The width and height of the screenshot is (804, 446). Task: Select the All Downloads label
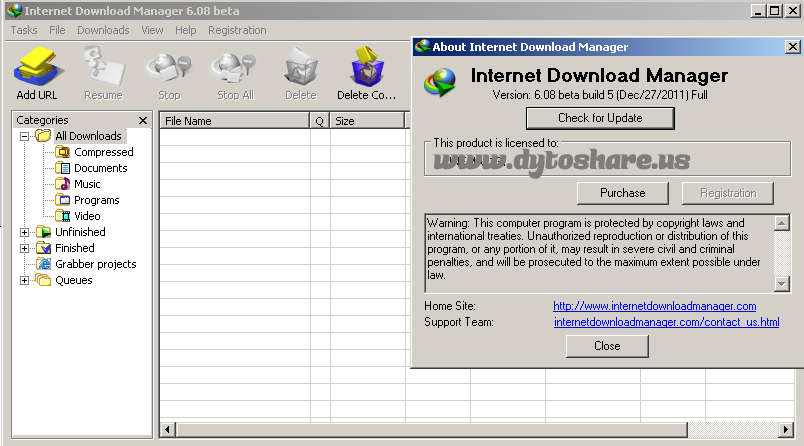(88, 136)
